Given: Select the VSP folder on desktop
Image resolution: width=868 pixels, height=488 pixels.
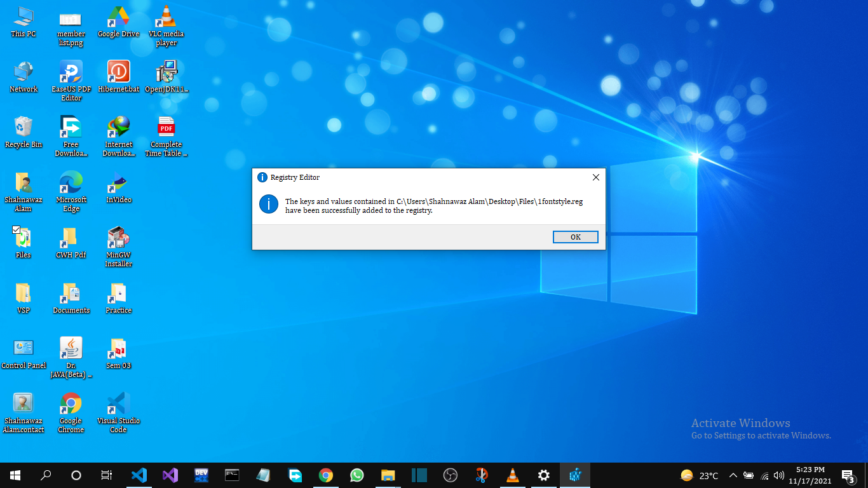Looking at the screenshot, I should (24, 299).
